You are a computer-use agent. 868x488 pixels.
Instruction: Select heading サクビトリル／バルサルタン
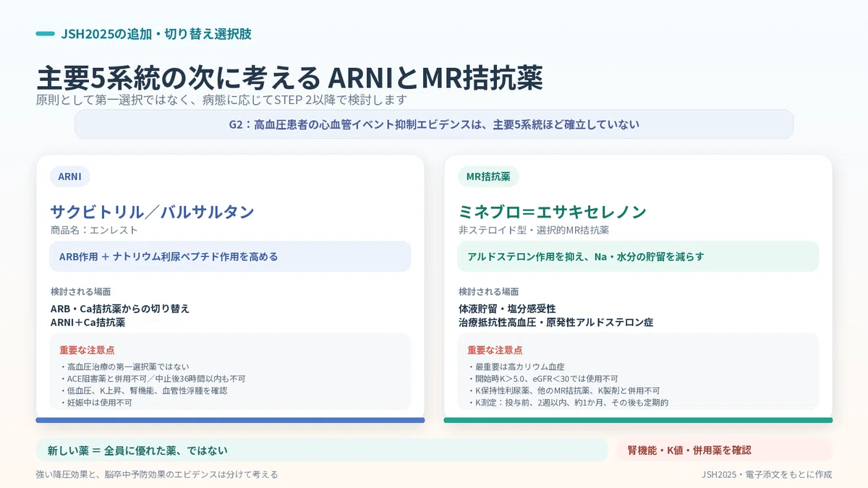coord(152,212)
